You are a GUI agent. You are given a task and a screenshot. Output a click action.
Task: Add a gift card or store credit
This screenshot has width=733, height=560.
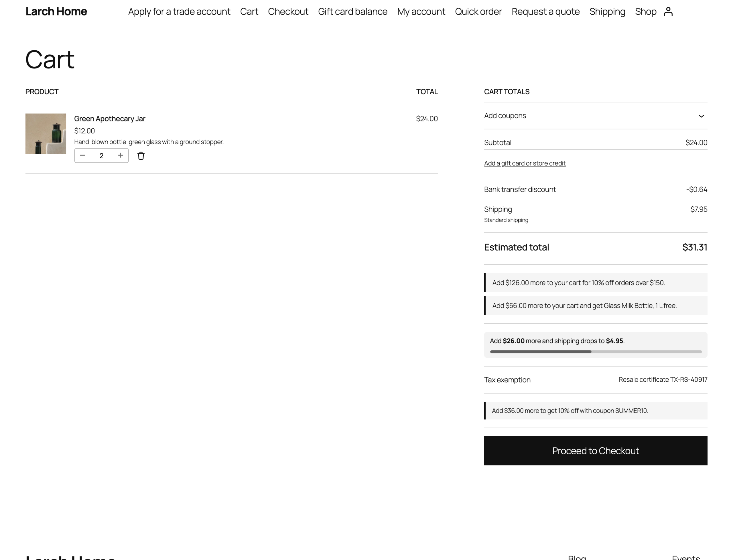[525, 163]
